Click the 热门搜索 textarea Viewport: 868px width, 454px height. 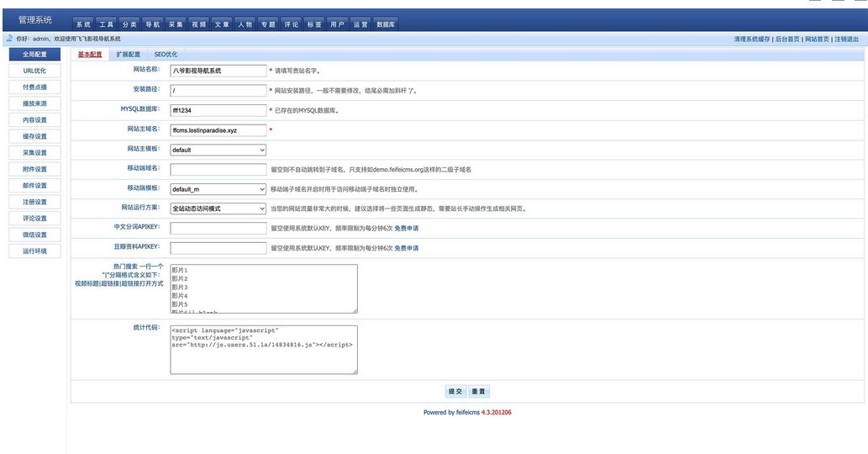pyautogui.click(x=264, y=288)
